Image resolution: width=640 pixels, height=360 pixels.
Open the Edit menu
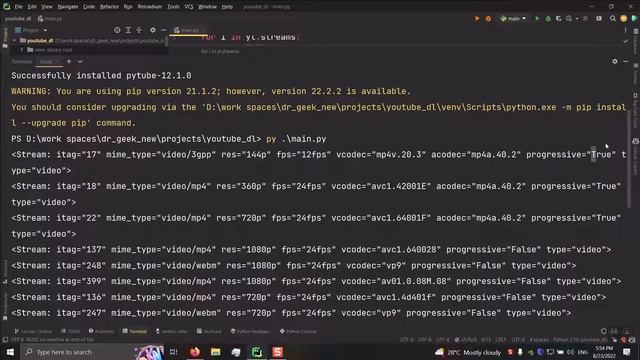click(32, 7)
